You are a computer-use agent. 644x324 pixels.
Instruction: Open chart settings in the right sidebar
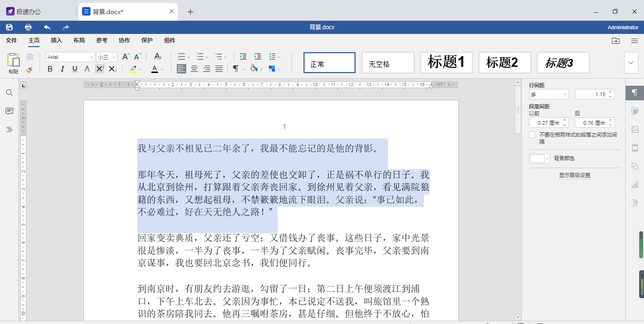coord(635,185)
